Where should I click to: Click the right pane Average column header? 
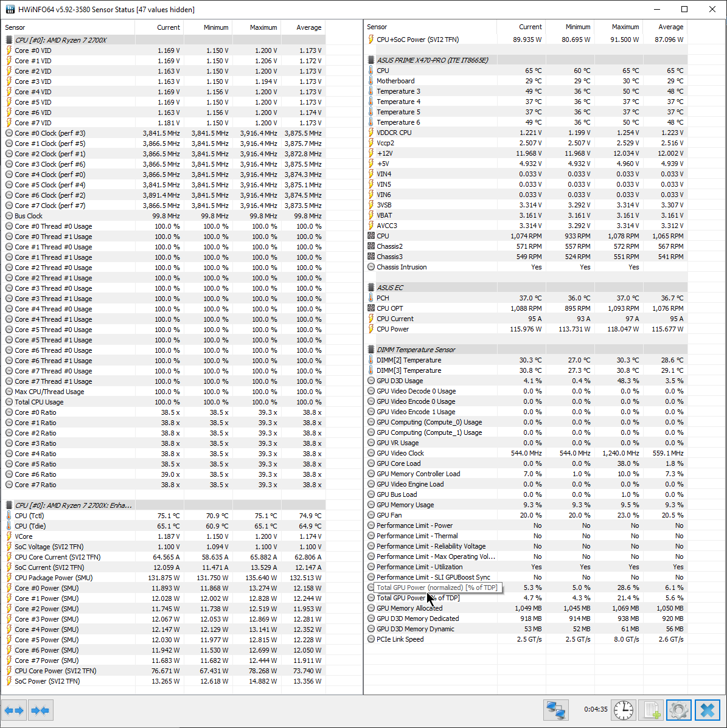[665, 27]
